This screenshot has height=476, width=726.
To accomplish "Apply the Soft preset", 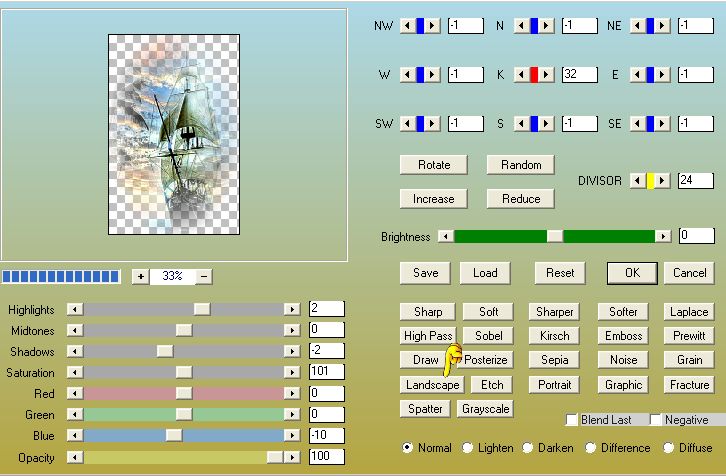I will pyautogui.click(x=488, y=312).
